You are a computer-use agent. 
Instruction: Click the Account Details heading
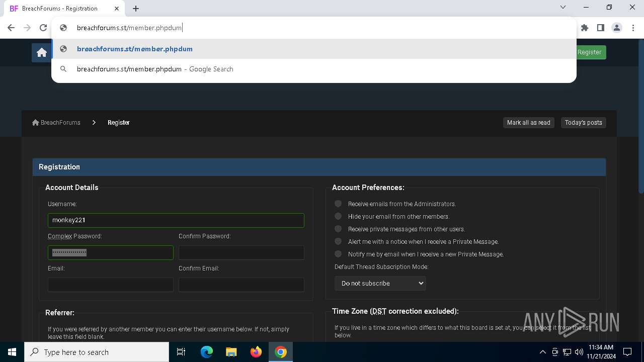click(x=72, y=188)
